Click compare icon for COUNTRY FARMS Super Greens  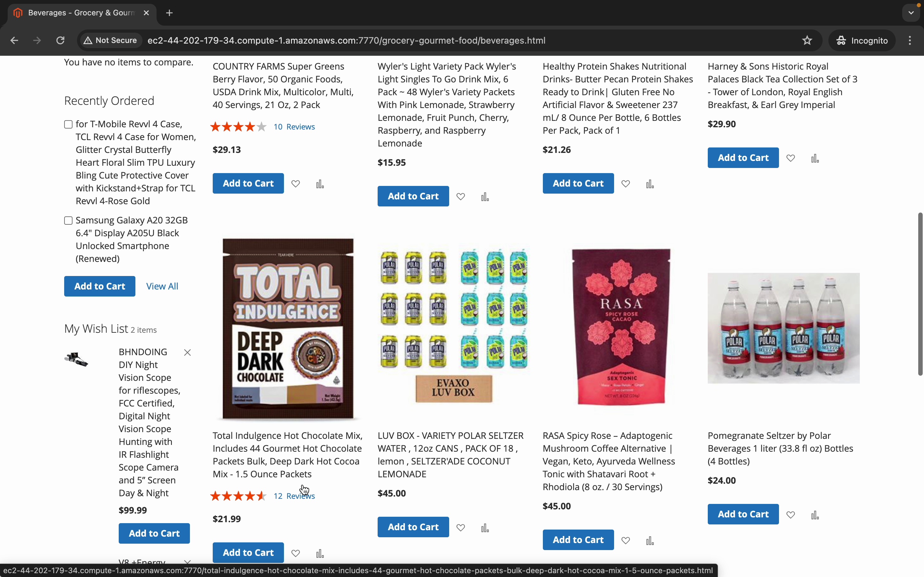point(320,184)
